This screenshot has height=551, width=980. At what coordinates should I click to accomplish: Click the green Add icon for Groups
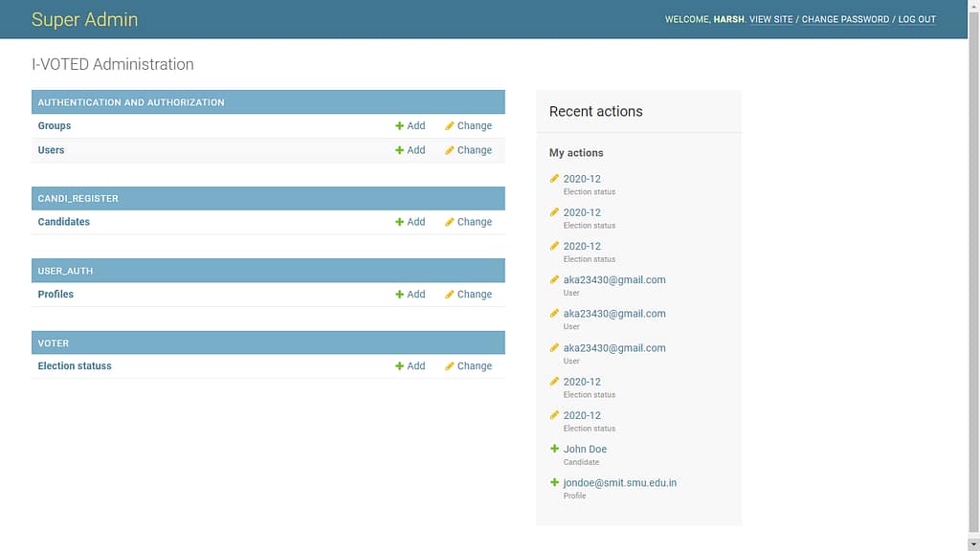click(x=401, y=125)
